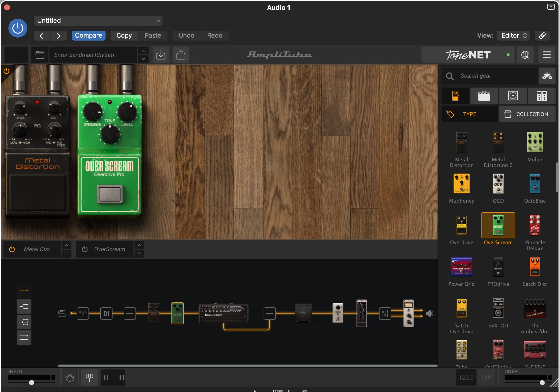Toggle the OverScream slot power

point(85,249)
